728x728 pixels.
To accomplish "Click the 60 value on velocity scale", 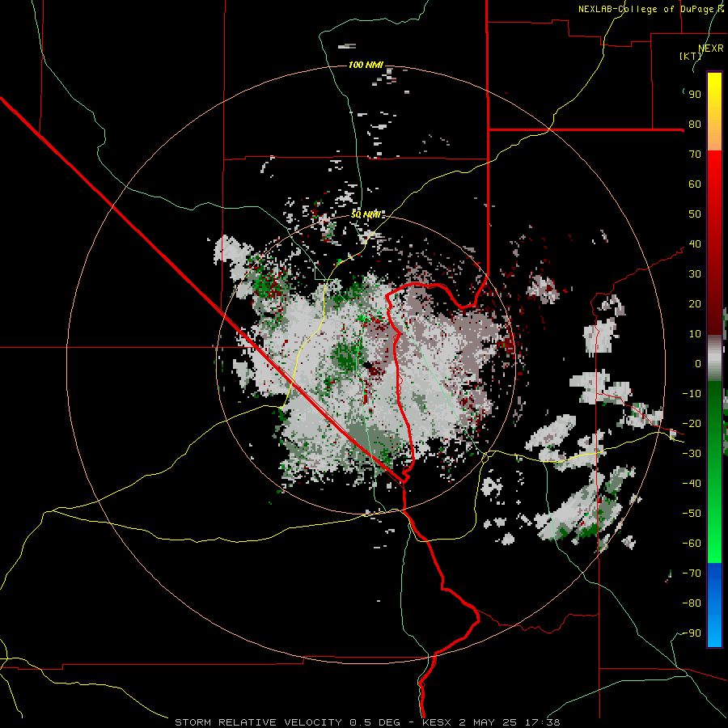I will (695, 184).
